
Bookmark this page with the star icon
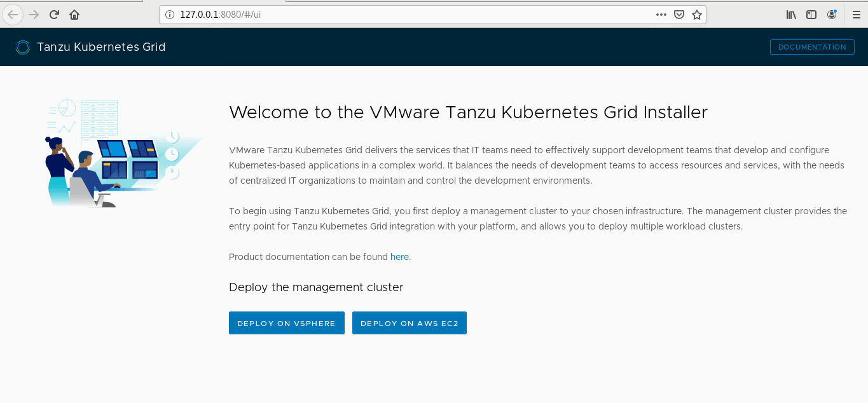click(697, 15)
